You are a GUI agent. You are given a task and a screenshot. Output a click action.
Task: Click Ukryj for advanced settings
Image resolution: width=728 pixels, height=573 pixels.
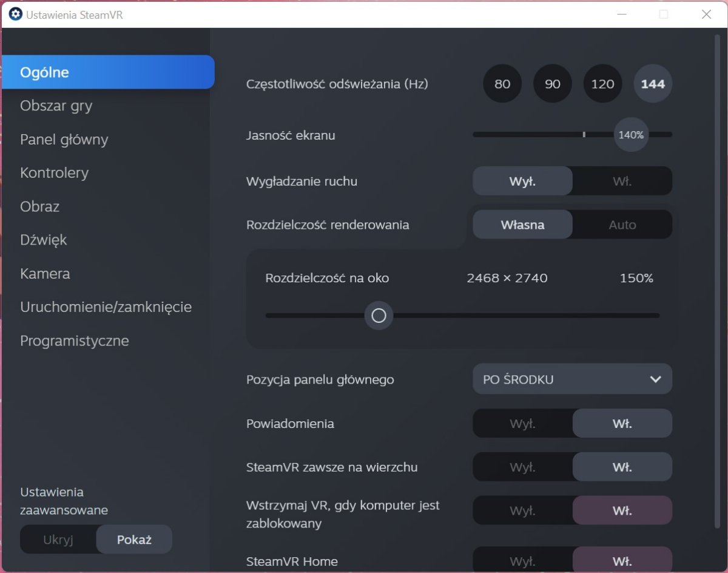[x=58, y=540]
